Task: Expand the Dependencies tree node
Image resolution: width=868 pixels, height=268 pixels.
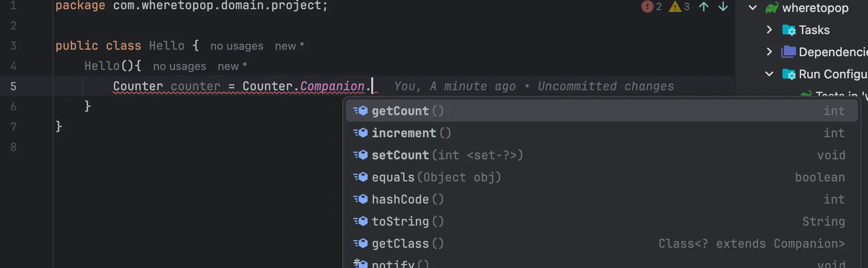Action: [769, 52]
